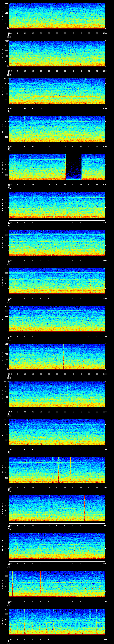Click the 11:28:00 start time label

pyautogui.click(x=9, y=564)
